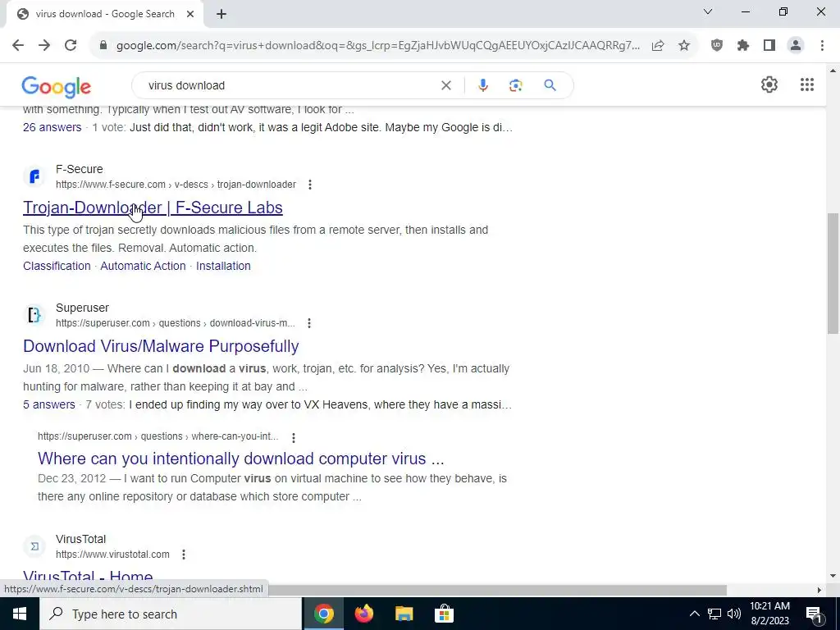Clear the search box text
The image size is (840, 630).
445,85
